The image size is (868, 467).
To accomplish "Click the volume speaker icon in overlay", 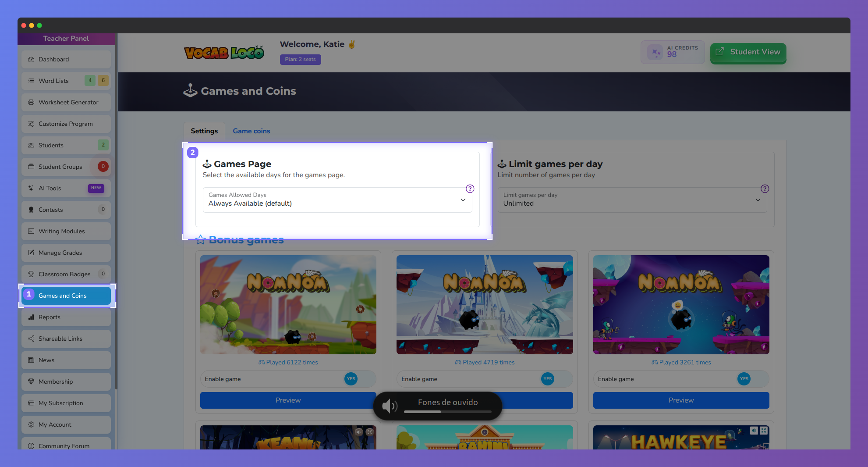I will 389,406.
